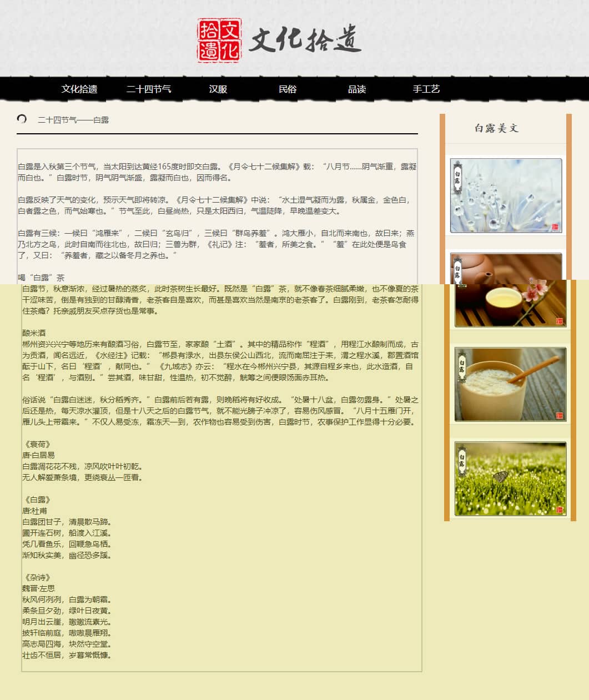Navigate to the 品读 section
The width and height of the screenshot is (589, 700).
click(357, 89)
